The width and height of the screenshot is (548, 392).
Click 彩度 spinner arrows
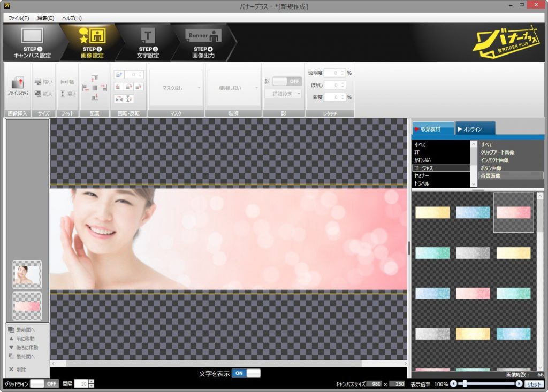[x=342, y=97]
